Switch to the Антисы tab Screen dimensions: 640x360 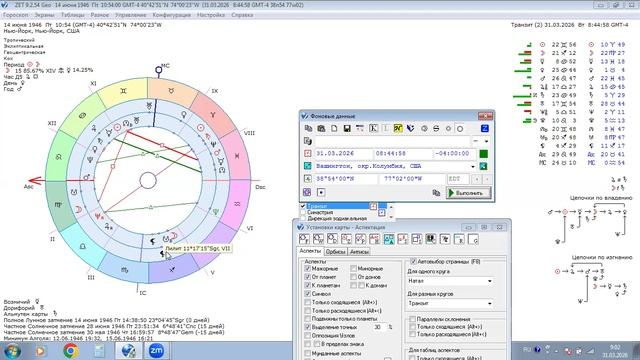pyautogui.click(x=359, y=252)
